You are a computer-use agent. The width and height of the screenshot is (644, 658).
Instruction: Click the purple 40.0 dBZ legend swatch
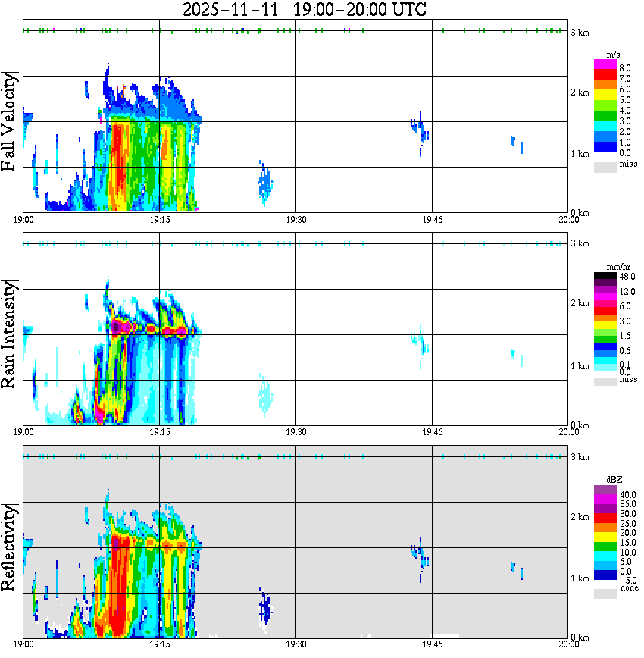[x=605, y=490]
